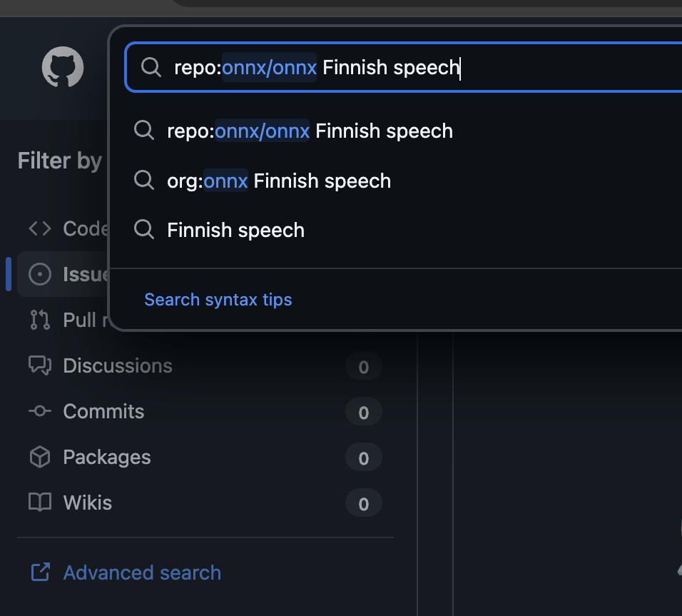The height and width of the screenshot is (616, 682).
Task: Click the Commits filter icon
Action: tap(39, 411)
